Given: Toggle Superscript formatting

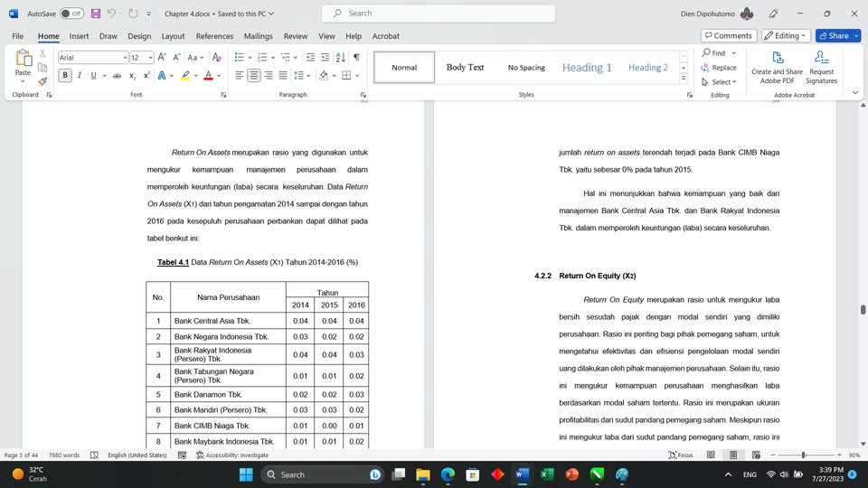Looking at the screenshot, I should pos(146,75).
